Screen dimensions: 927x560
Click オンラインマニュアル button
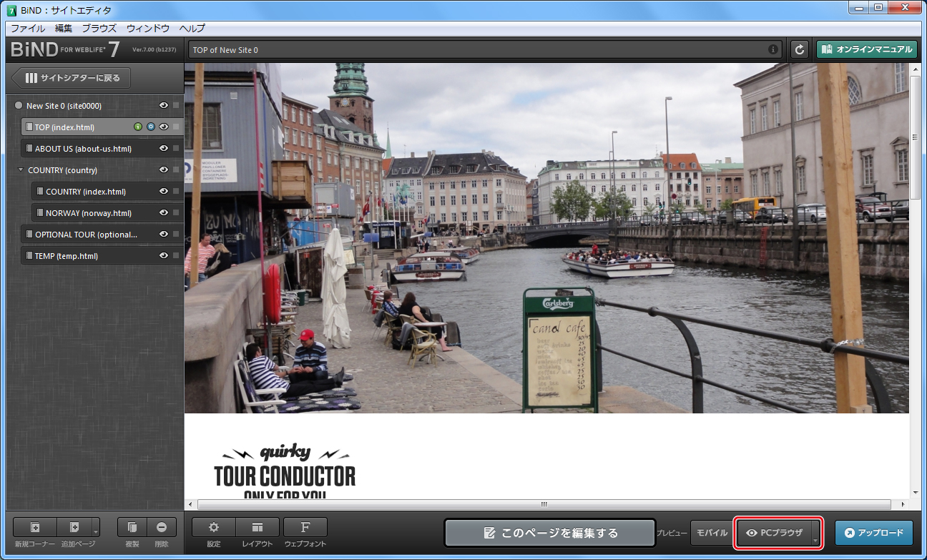click(x=867, y=50)
